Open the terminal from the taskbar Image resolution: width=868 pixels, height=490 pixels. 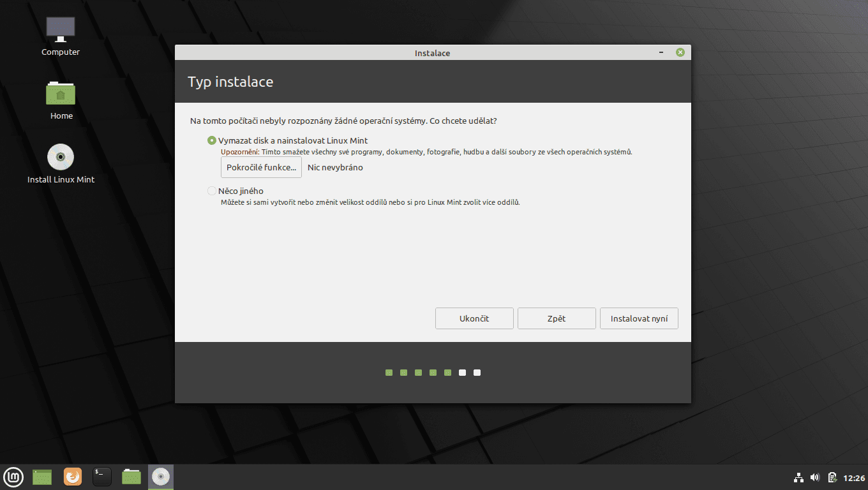[101, 477]
